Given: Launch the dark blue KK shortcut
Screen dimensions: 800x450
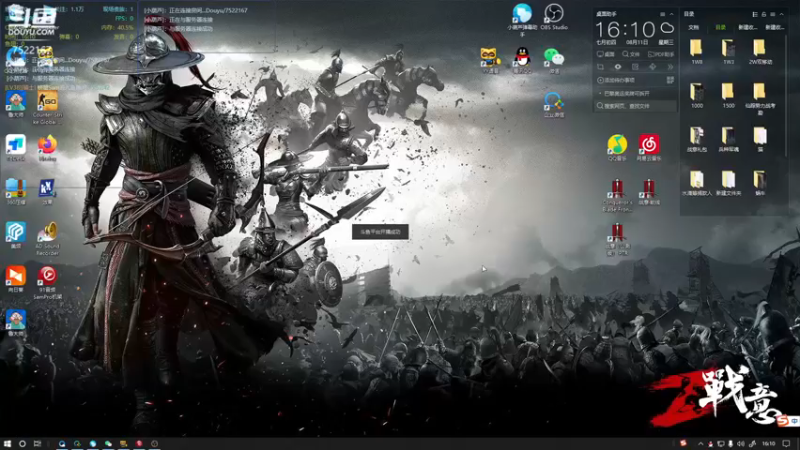Looking at the screenshot, I should [x=47, y=188].
